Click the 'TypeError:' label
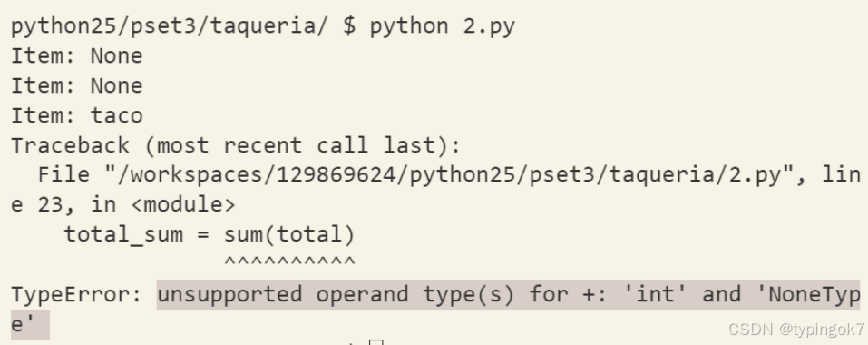This screenshot has width=868, height=345. [77, 294]
